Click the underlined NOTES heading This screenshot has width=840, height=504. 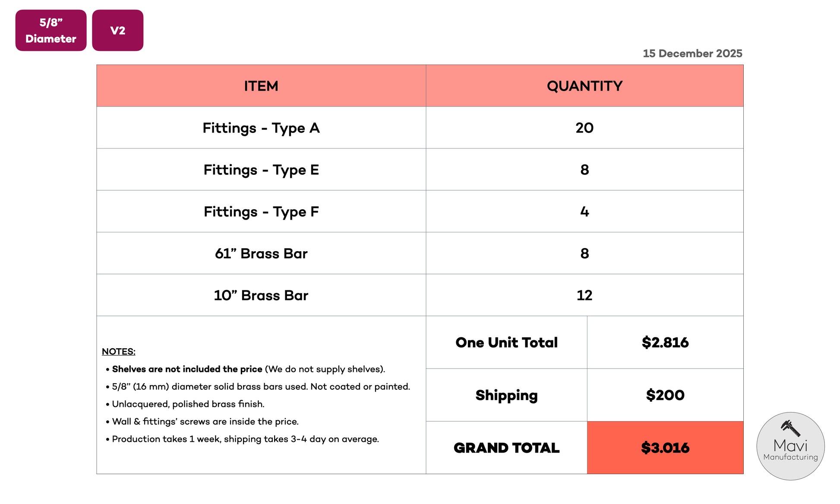tap(119, 351)
